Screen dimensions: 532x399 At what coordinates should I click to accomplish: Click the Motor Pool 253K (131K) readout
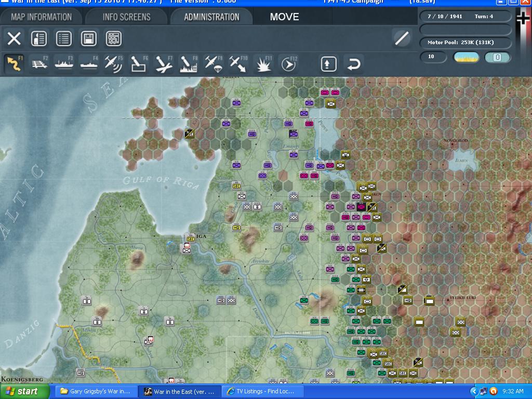pyautogui.click(x=465, y=43)
